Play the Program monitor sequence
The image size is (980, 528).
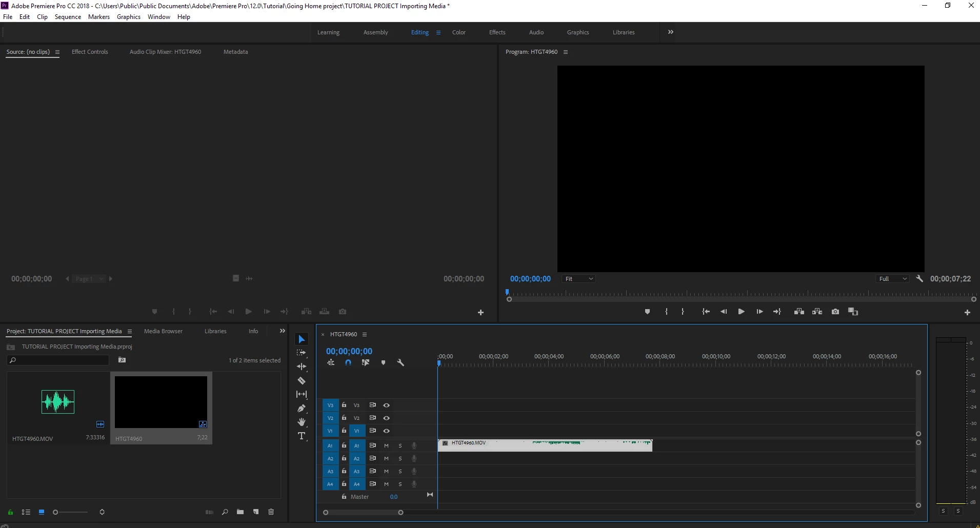pyautogui.click(x=741, y=311)
